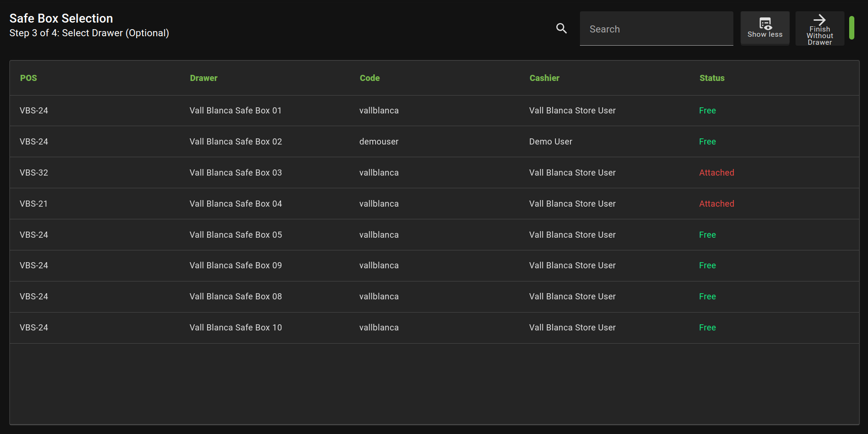Select Vall Blanca Safe Box 08 drawer

[x=235, y=297]
